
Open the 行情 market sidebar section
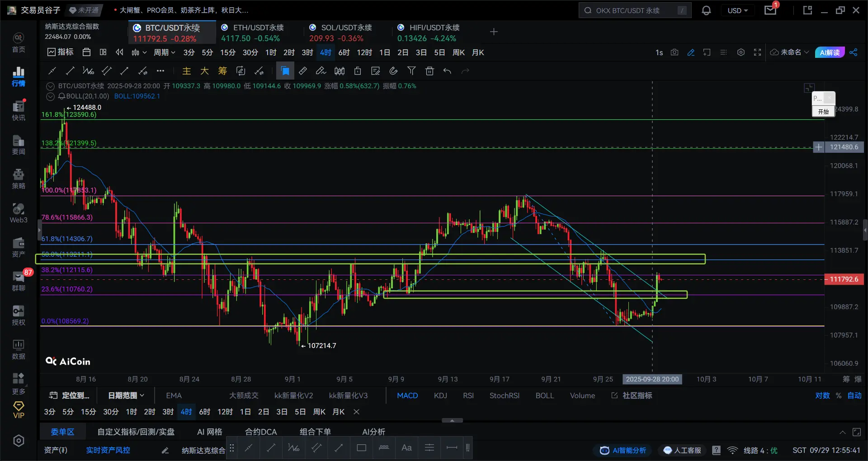click(19, 77)
